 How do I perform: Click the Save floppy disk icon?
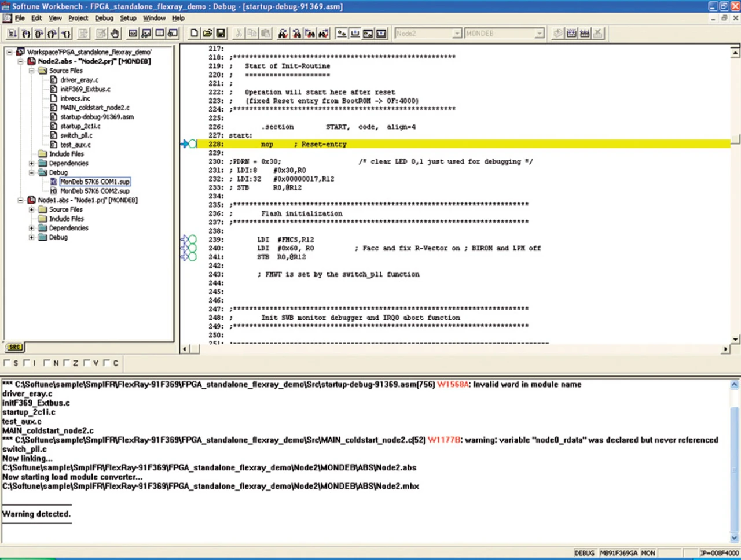pyautogui.click(x=221, y=34)
